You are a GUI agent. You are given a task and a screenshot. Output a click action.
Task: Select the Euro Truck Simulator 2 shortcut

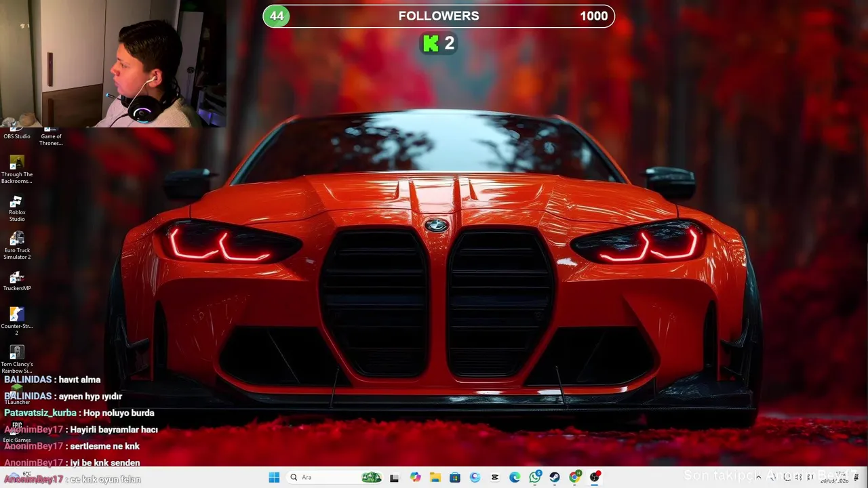17,246
